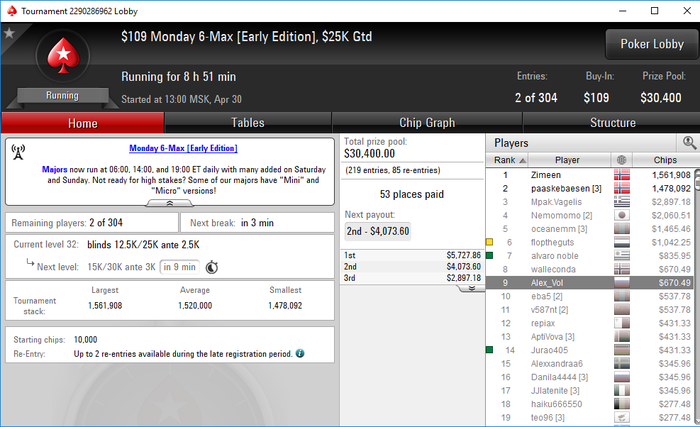
Task: Click the favorite star icon in corner
Action: pyautogui.click(x=9, y=33)
